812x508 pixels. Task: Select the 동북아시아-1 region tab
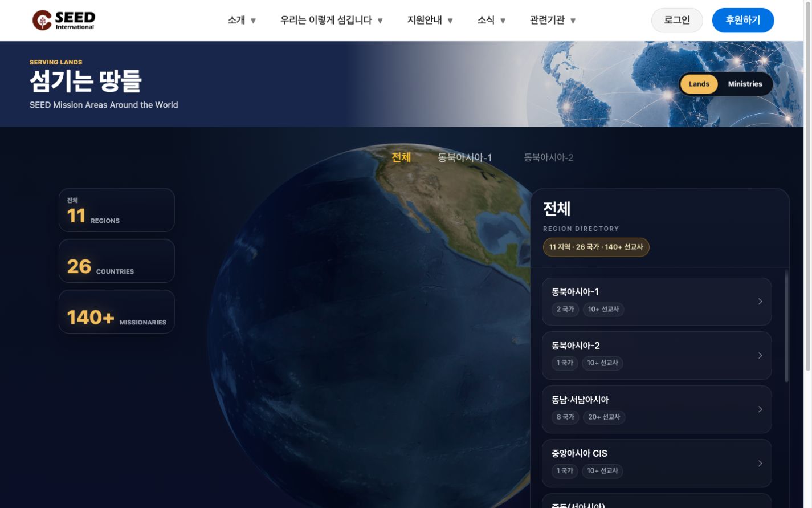coord(464,157)
